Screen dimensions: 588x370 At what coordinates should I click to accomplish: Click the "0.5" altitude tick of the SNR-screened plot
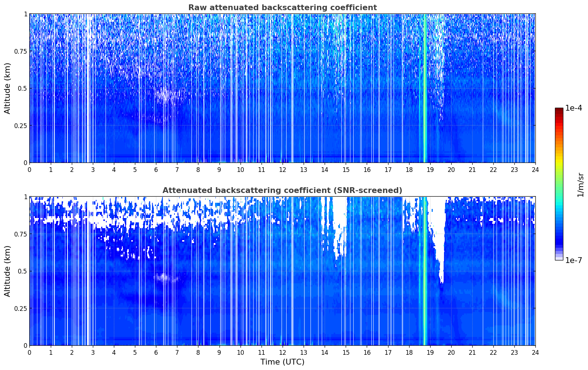(x=22, y=271)
